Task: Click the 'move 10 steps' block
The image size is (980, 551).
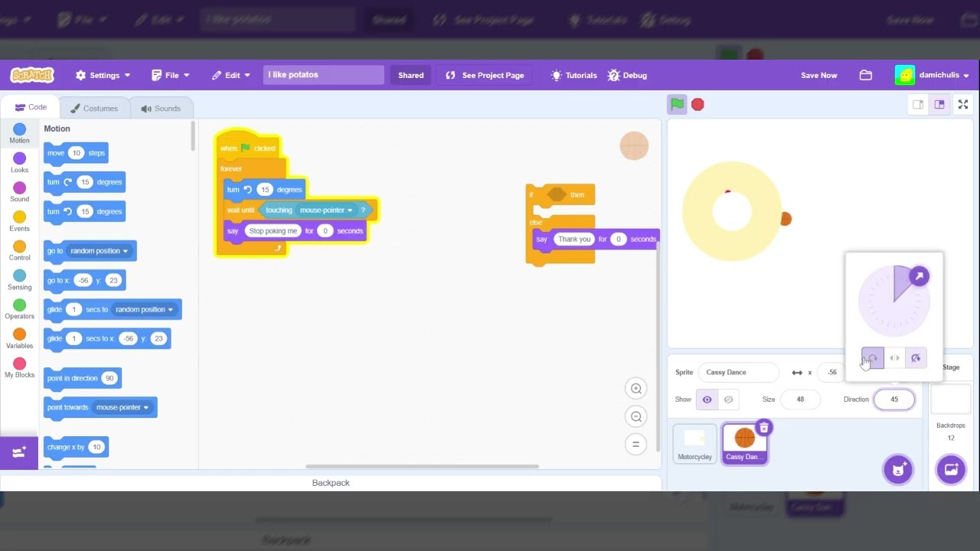Action: coord(76,153)
